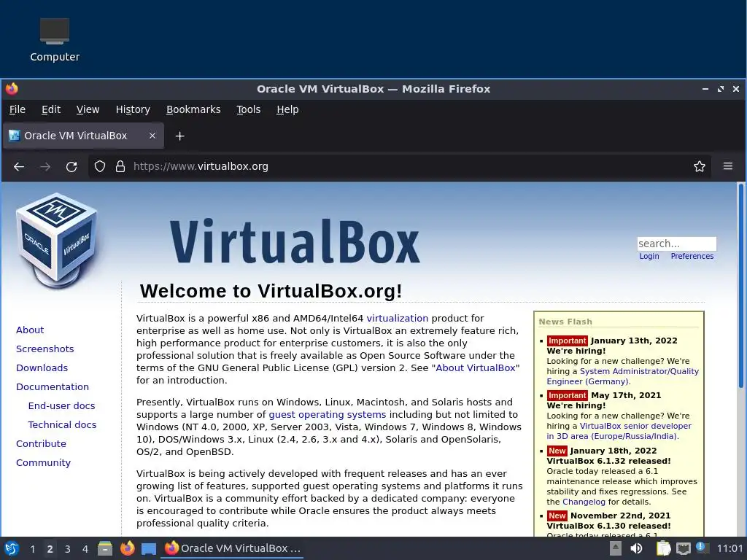Open the Tools menu
The height and width of the screenshot is (560, 747).
[x=249, y=109]
